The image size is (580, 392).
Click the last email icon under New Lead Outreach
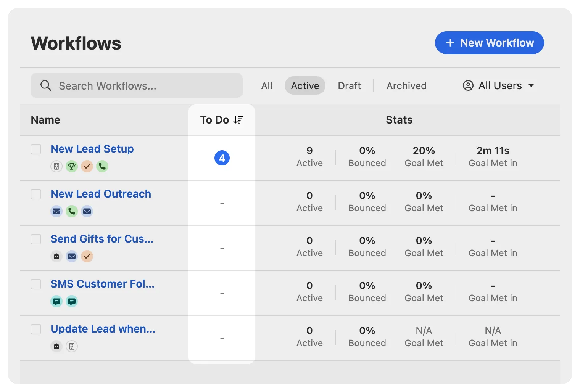87,211
